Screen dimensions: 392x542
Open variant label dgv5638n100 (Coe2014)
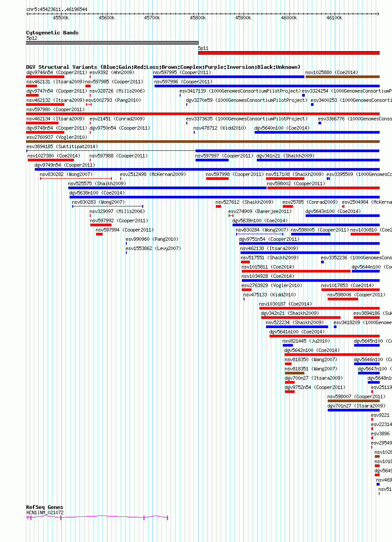point(97,193)
